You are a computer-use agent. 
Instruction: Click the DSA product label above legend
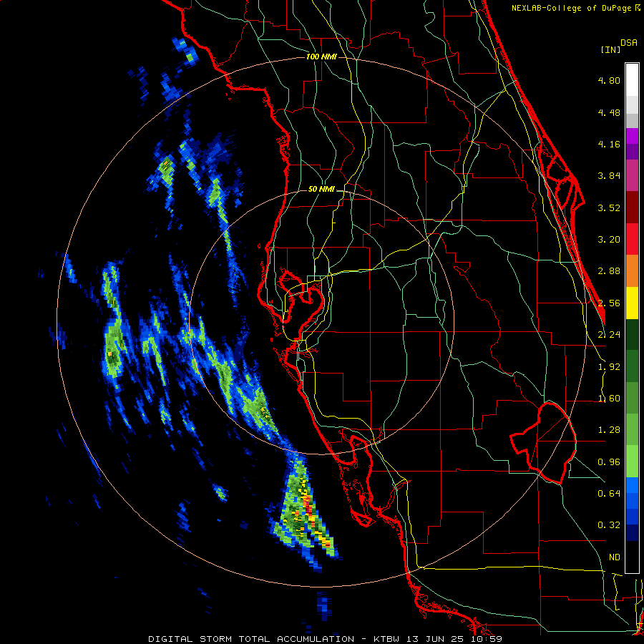tap(629, 43)
